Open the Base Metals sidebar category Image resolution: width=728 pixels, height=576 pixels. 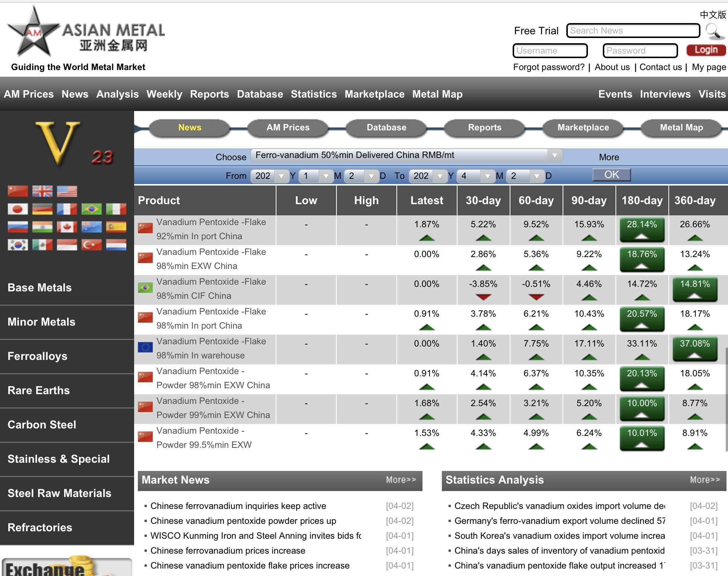coord(67,288)
